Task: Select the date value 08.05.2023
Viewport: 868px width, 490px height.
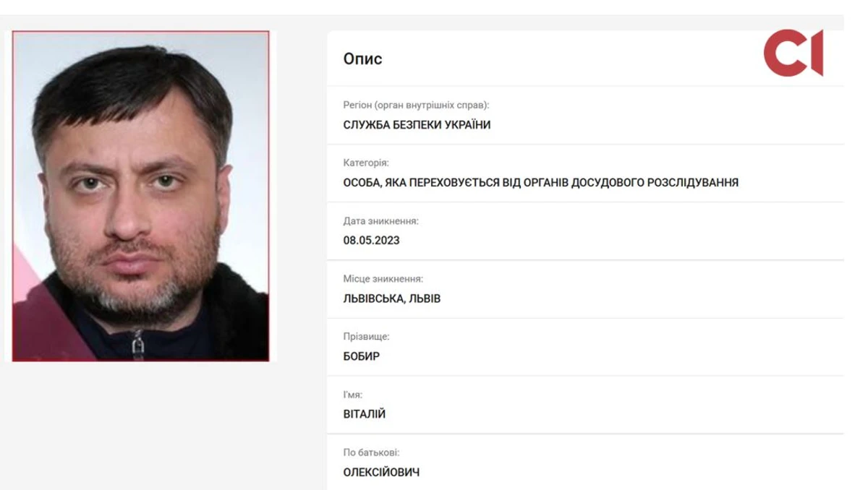Action: pos(371,241)
